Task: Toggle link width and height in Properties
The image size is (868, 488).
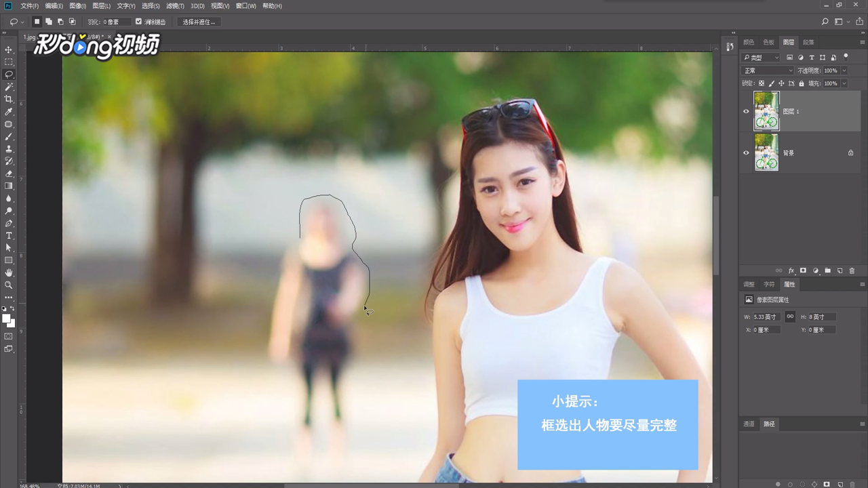Action: click(790, 317)
